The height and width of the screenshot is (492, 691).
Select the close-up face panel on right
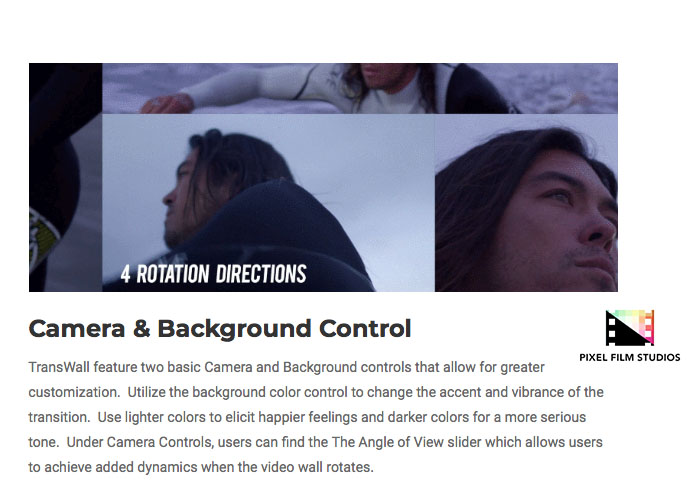526,203
